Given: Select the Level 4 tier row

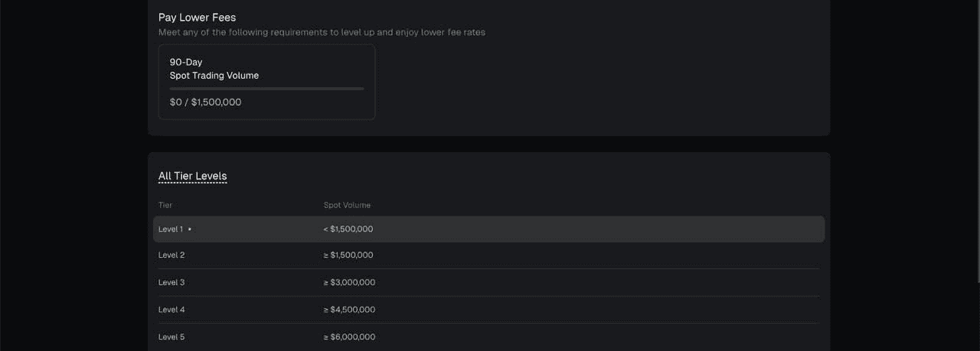Looking at the screenshot, I should pos(488,310).
